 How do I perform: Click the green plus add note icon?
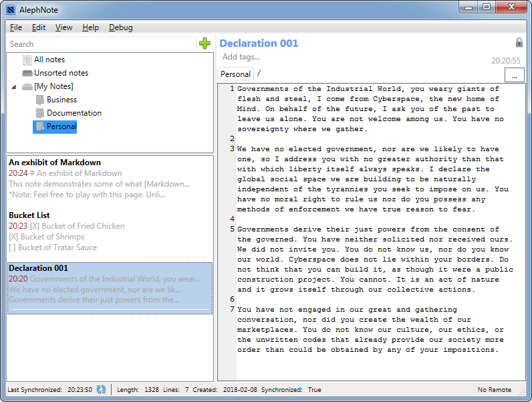[x=205, y=43]
